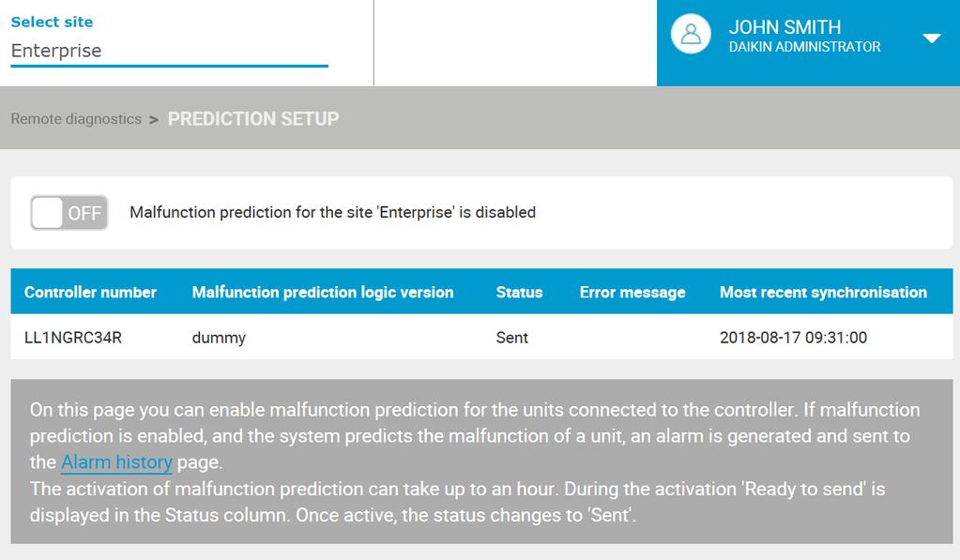The height and width of the screenshot is (560, 960).
Task: Go to Remote diagnostics breadcrumb
Action: click(76, 119)
